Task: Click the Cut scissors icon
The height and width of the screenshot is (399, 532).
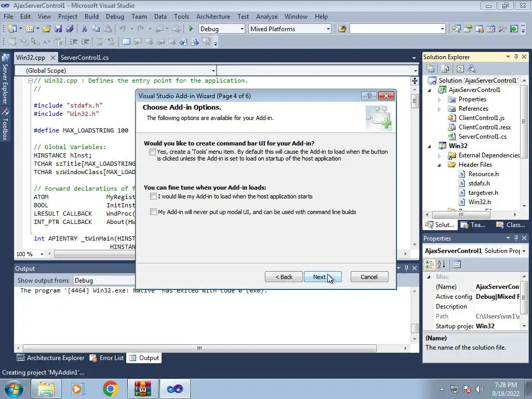Action: click(85, 29)
